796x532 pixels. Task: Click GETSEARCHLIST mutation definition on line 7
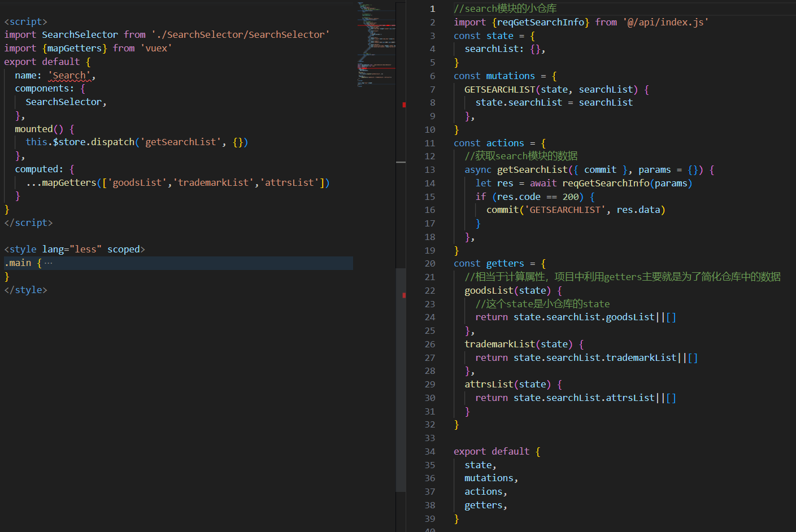coord(499,89)
